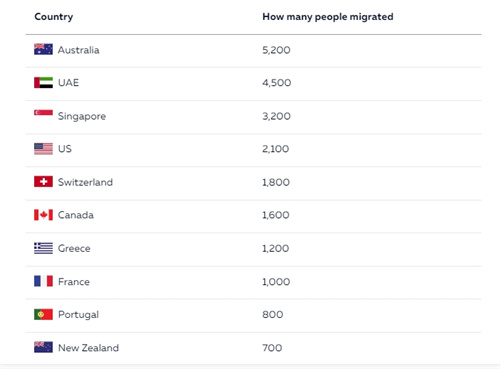The height and width of the screenshot is (369, 500).
Task: Click the Singapore country label
Action: (82, 116)
